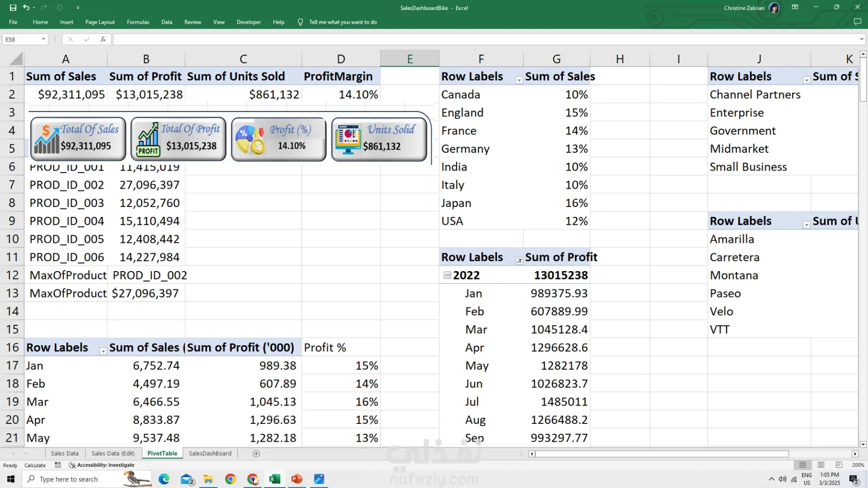
Task: Click the macro recording status bar icon
Action: (x=58, y=465)
